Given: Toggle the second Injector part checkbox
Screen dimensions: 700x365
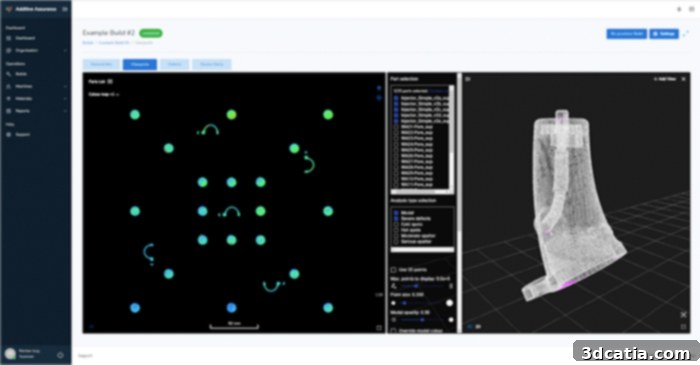Looking at the screenshot, I should 396,104.
